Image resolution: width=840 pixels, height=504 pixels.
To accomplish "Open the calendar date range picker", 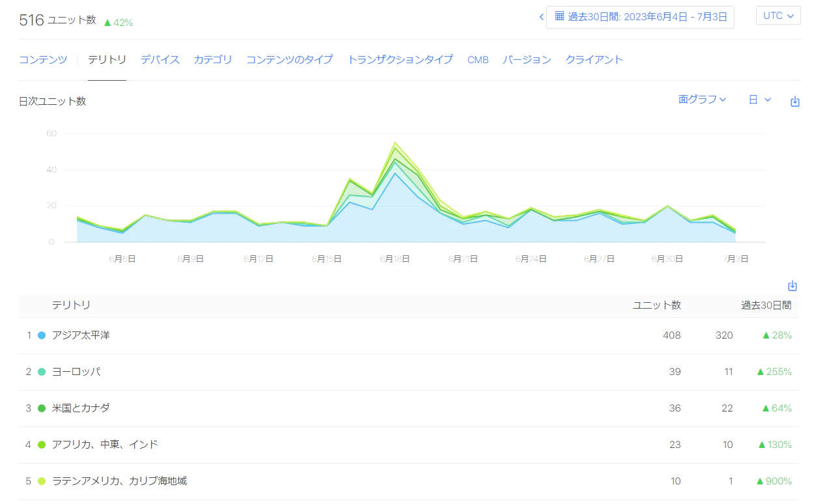I will 640,17.
